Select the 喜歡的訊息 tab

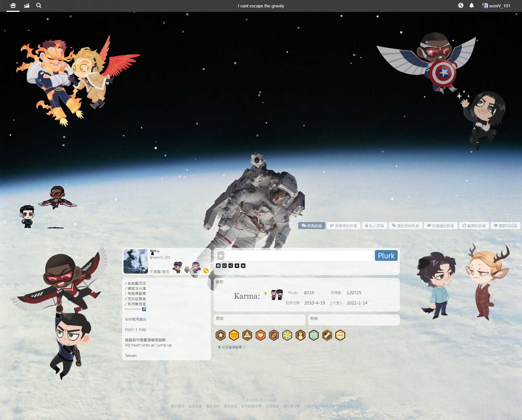[506, 226]
